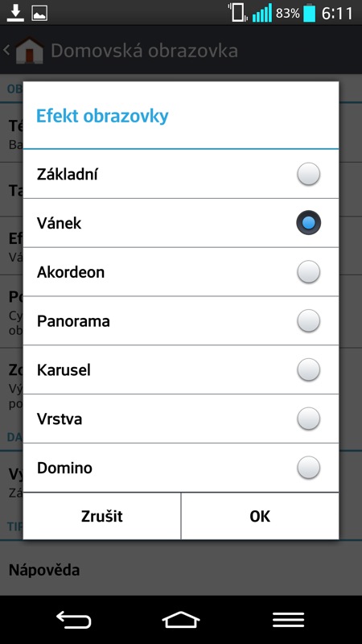
Task: Tap the signal strength bars icon
Action: point(262,13)
